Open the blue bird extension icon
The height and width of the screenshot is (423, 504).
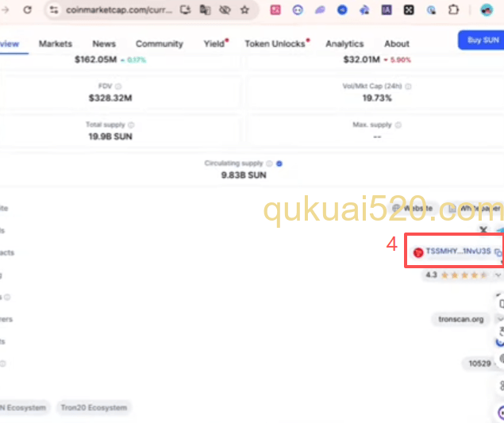[x=364, y=10]
